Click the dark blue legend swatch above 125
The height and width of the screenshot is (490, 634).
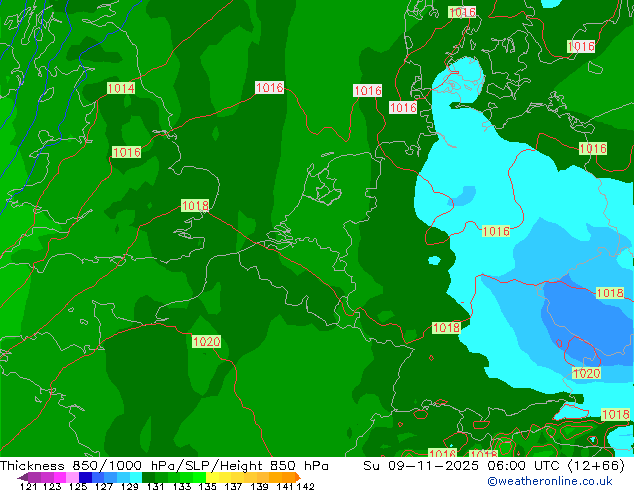pos(85,477)
